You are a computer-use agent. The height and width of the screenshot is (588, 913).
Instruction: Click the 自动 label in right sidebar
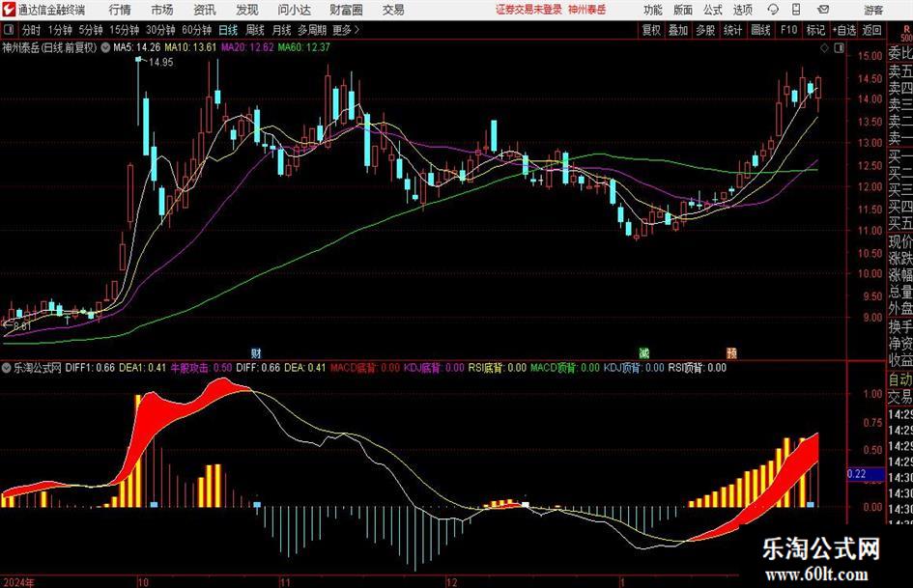pos(900,379)
